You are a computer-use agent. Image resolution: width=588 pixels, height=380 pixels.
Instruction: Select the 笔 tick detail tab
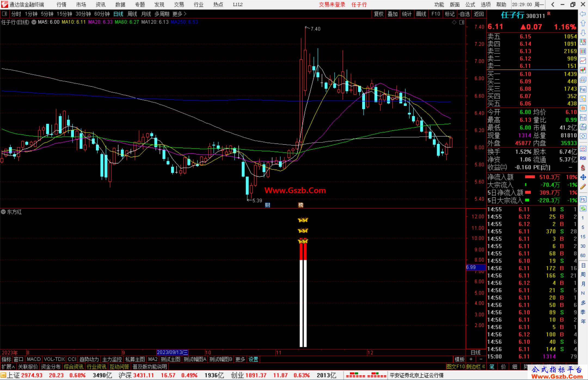click(492, 367)
